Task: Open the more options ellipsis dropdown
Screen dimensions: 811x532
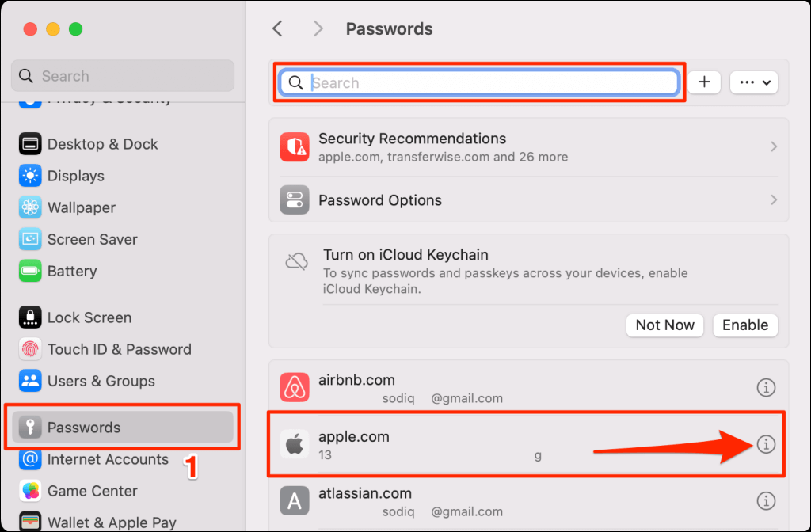Action: (754, 82)
